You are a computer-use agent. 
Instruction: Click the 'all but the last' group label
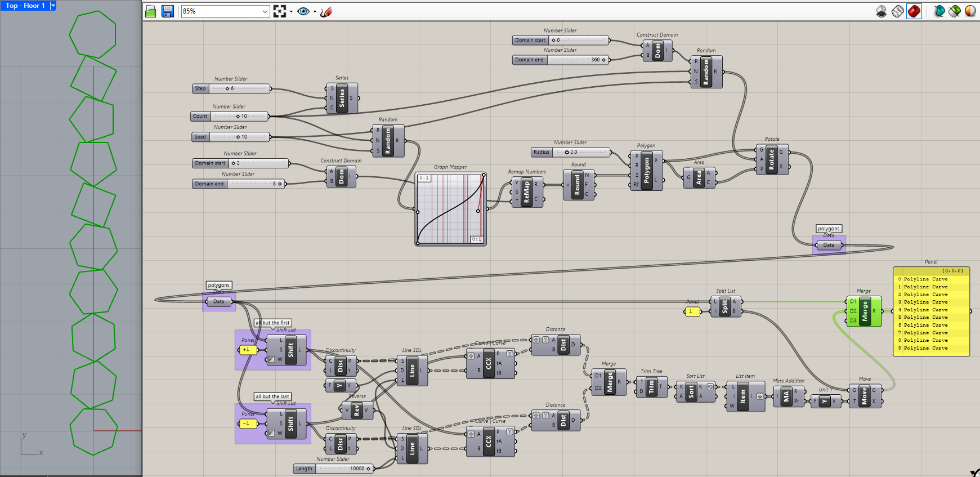pos(273,396)
